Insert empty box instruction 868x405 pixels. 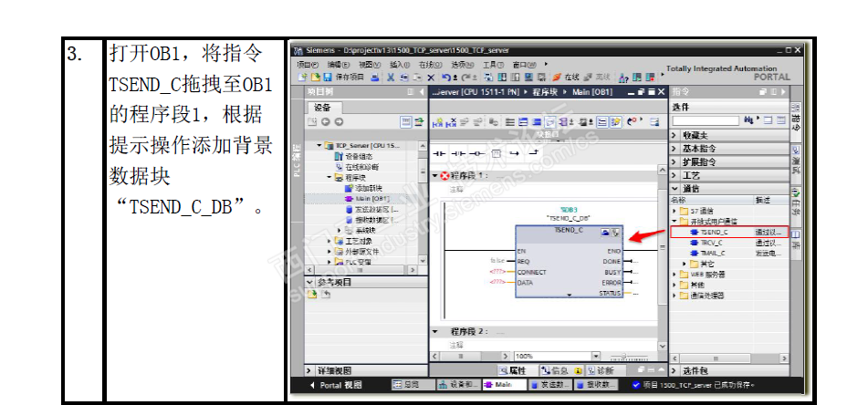pyautogui.click(x=496, y=153)
